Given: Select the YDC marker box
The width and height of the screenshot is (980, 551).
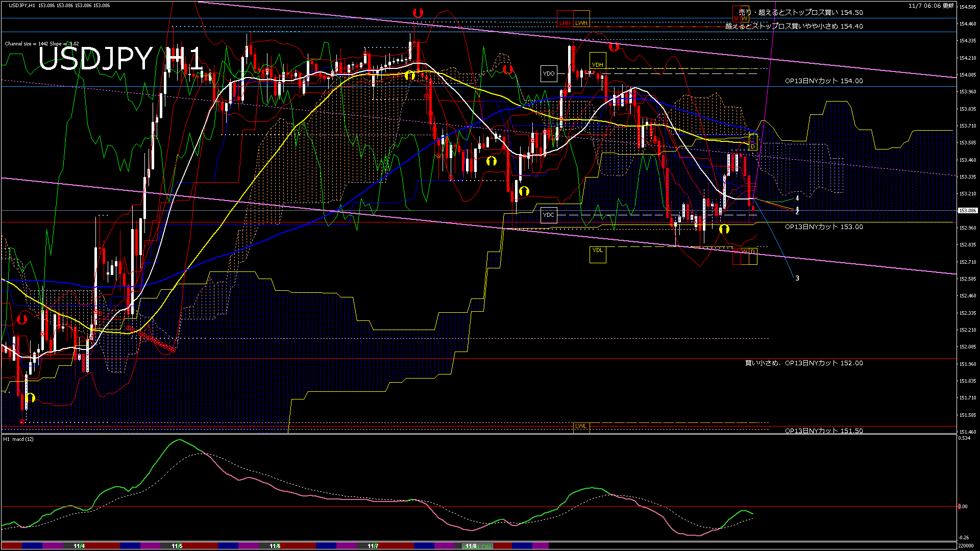Looking at the screenshot, I should click(548, 215).
